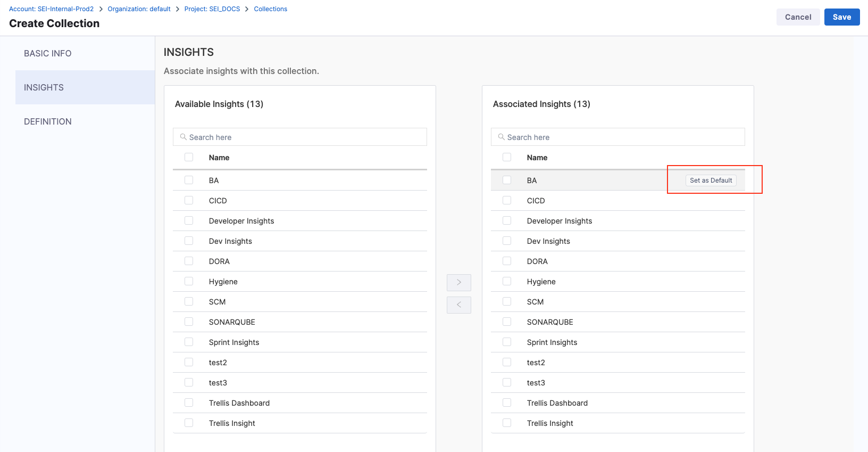
Task: Cancel the collection creation
Action: [798, 17]
